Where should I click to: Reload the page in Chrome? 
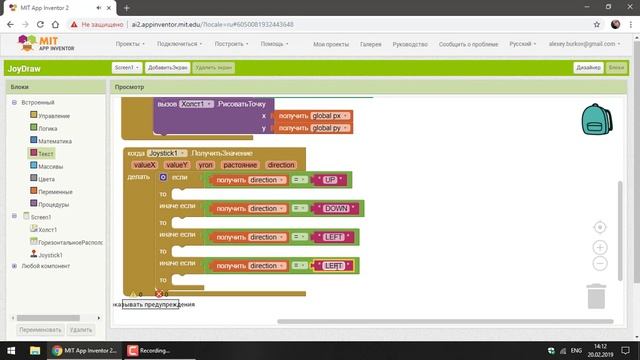point(40,24)
